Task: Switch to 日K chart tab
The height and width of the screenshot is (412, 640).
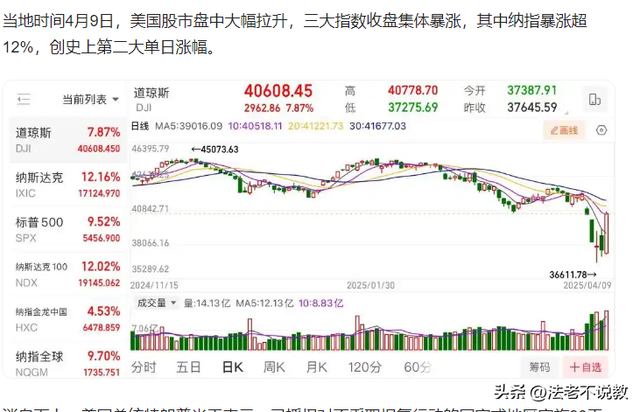Action: 233,367
